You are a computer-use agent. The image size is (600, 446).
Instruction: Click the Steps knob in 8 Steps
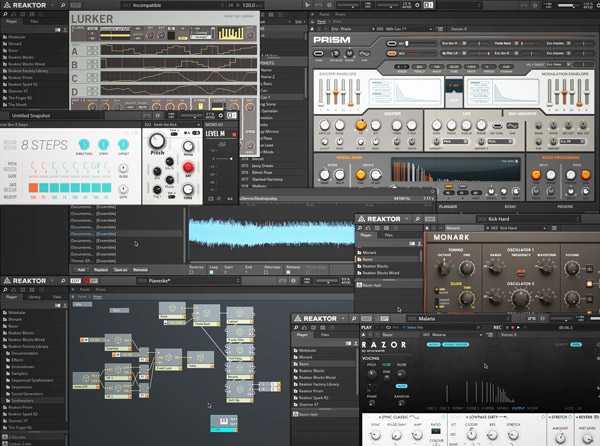coord(103,144)
